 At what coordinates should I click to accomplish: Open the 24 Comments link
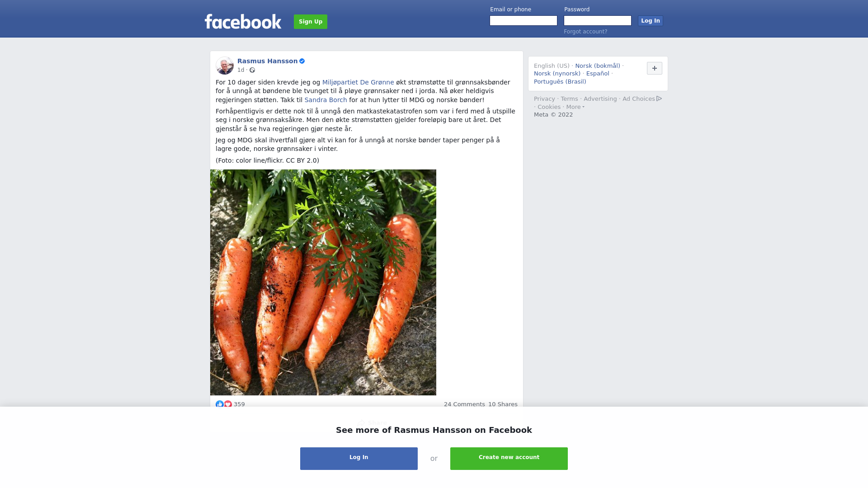point(464,404)
